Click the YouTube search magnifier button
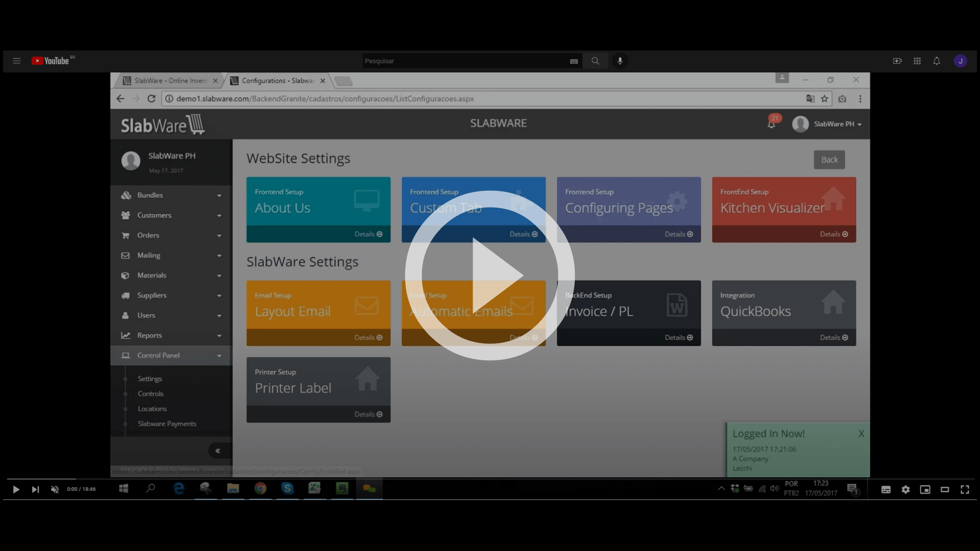980x551 pixels. 595,61
